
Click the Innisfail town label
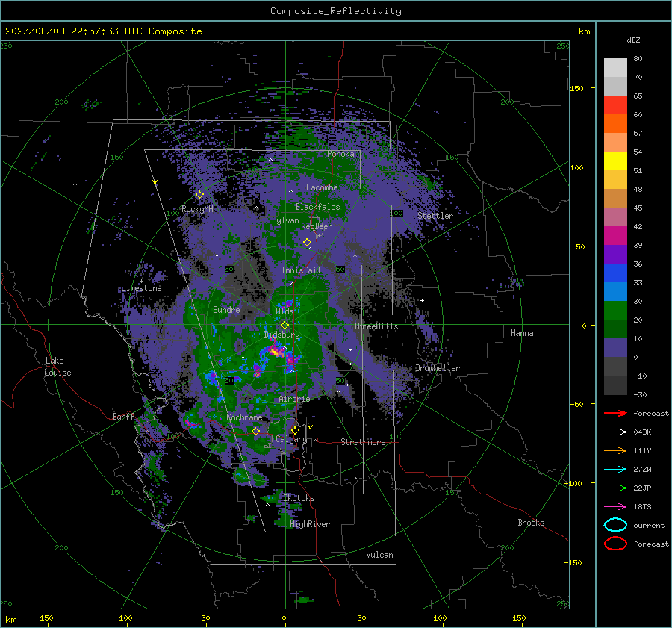pyautogui.click(x=302, y=270)
